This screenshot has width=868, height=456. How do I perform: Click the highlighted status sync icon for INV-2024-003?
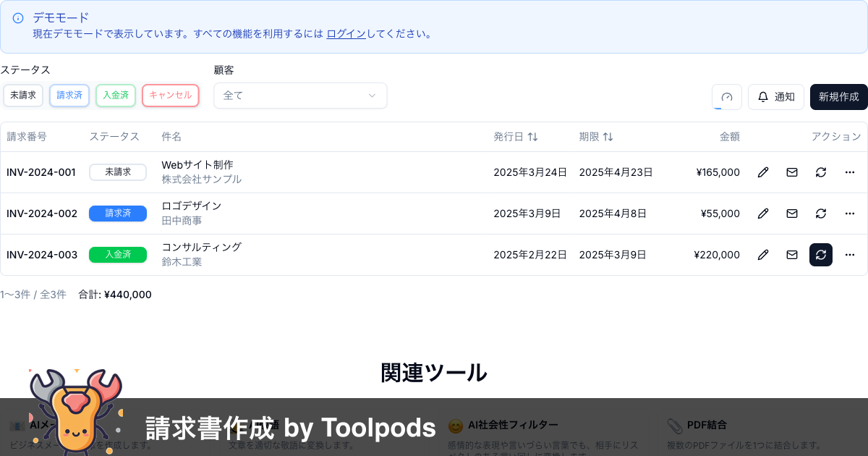(820, 255)
